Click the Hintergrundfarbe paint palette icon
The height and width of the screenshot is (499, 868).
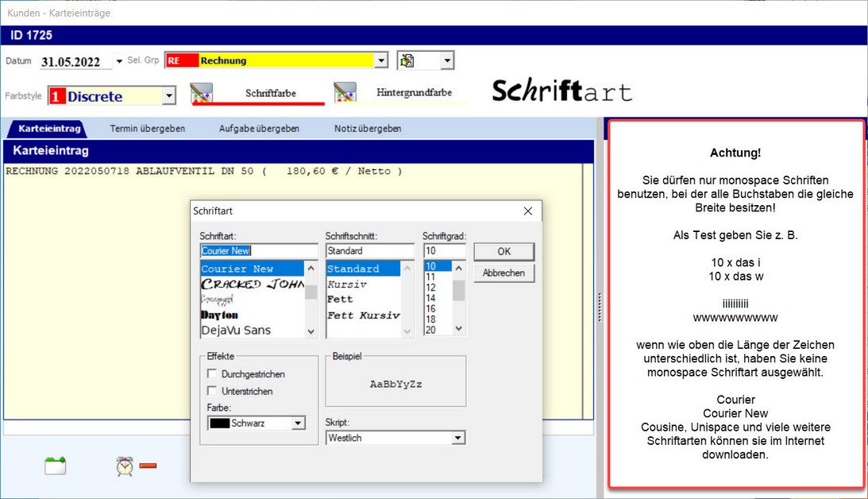[345, 92]
